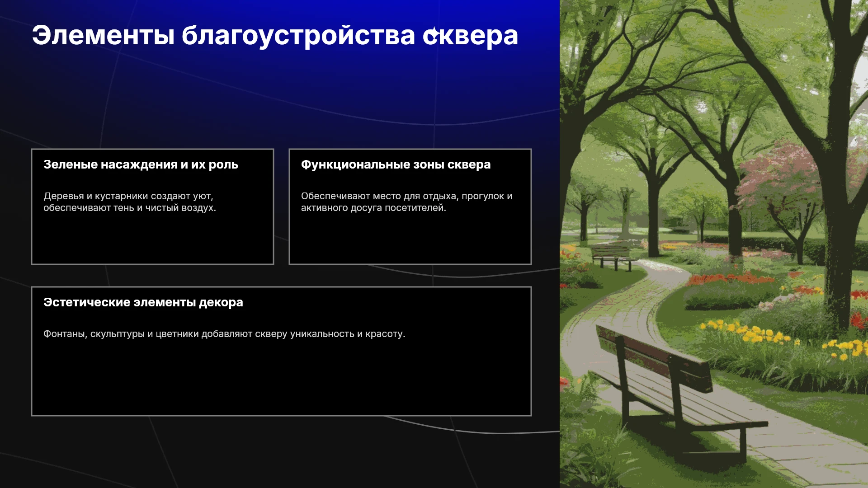Screen dimensions: 868x488
Task: Click empty space inside the functional zones card
Action: 410,239
